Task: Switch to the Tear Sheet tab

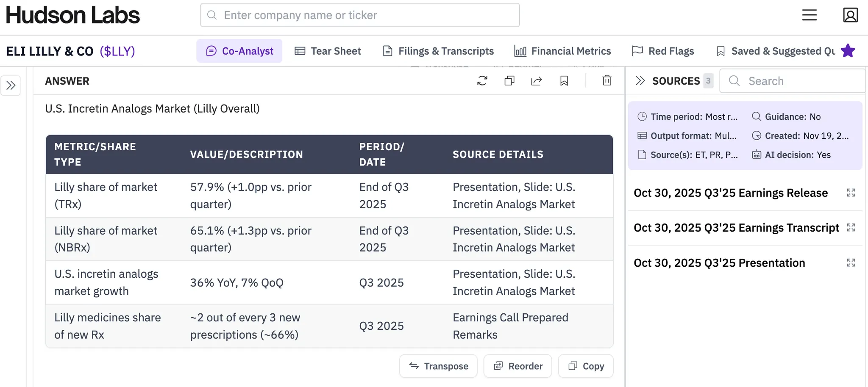Action: (328, 51)
